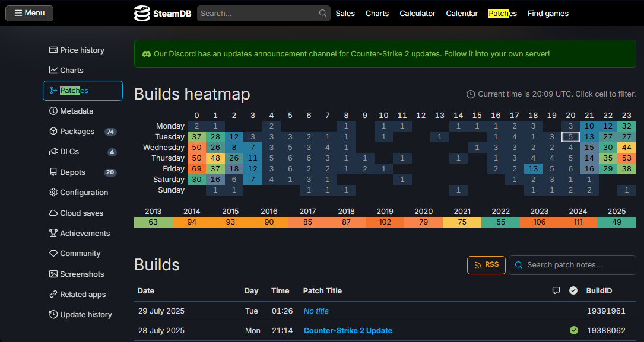Filter heatmap by Thursday hour 23 cell 53
This screenshot has height=342, width=644.
pos(626,158)
